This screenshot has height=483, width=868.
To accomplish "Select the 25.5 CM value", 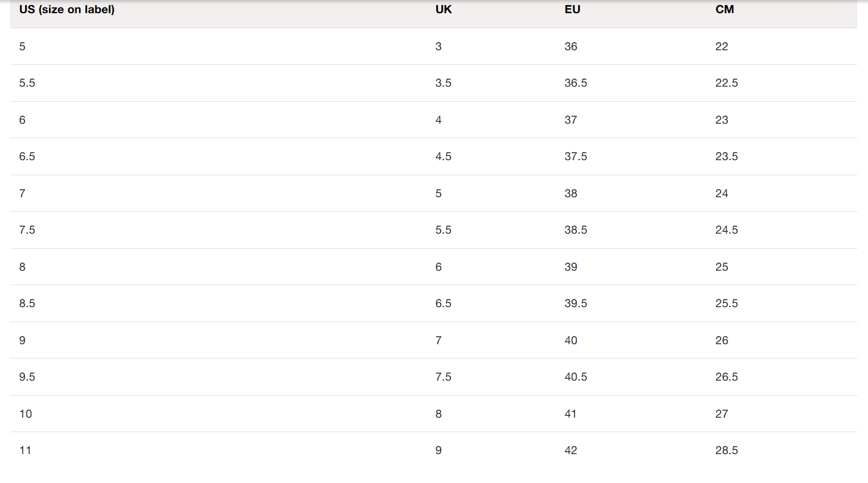I will coord(727,303).
